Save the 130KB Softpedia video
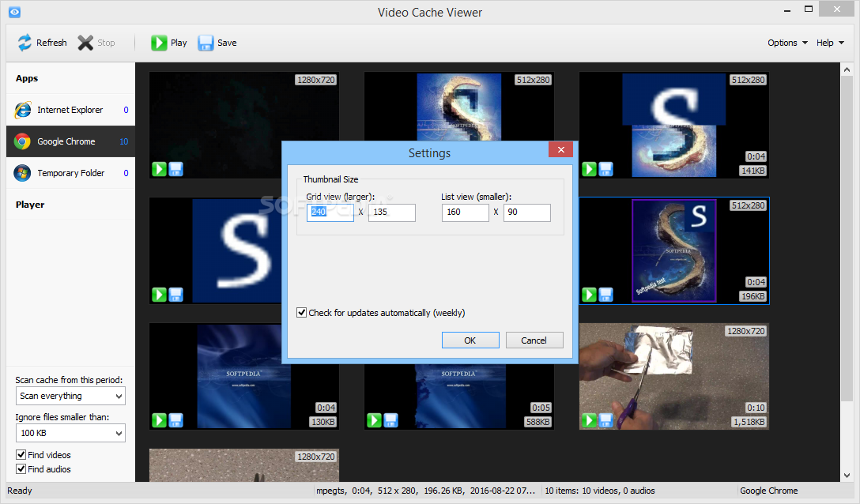Viewport: 860px width, 504px height. click(175, 420)
